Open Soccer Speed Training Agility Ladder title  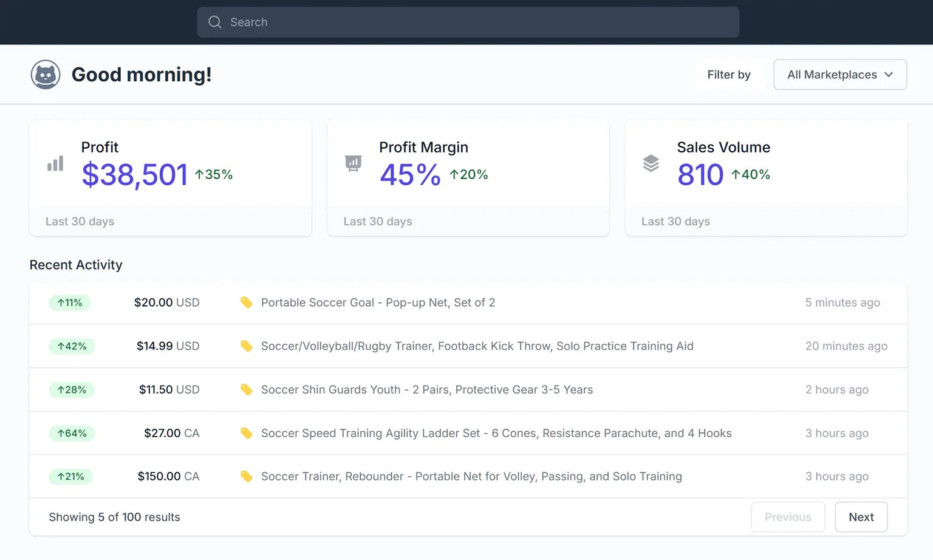coord(496,433)
